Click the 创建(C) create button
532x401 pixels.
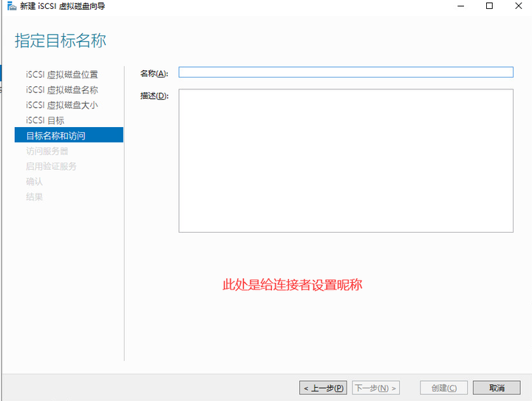pos(444,388)
